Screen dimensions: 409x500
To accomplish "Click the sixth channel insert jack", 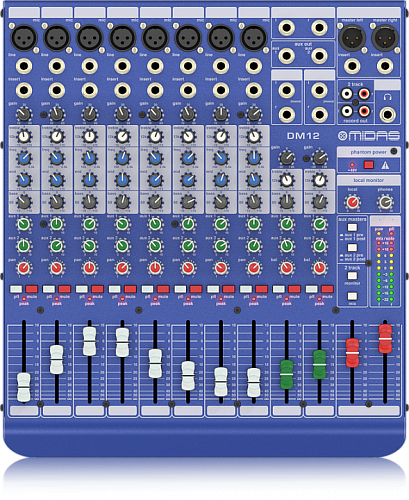I will [188, 90].
